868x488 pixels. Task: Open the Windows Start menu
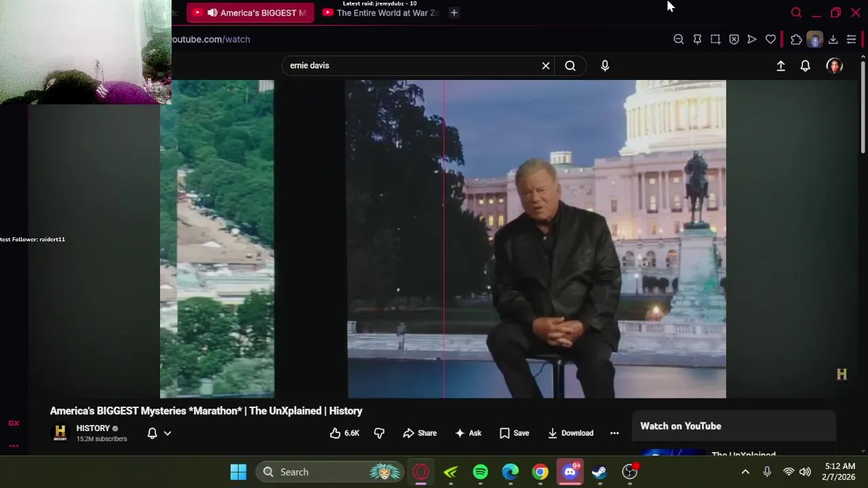[239, 472]
